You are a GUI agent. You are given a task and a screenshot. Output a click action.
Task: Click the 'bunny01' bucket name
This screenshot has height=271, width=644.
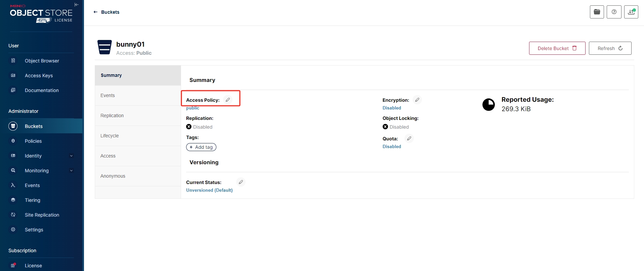tap(130, 44)
